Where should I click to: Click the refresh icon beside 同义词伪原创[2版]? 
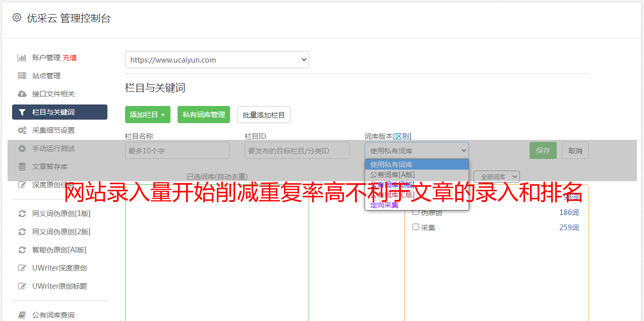[22, 232]
